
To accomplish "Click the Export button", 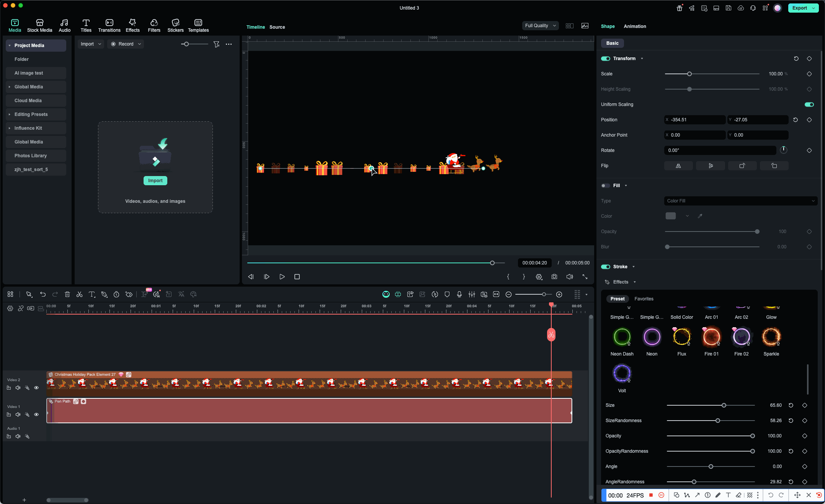I will point(800,8).
